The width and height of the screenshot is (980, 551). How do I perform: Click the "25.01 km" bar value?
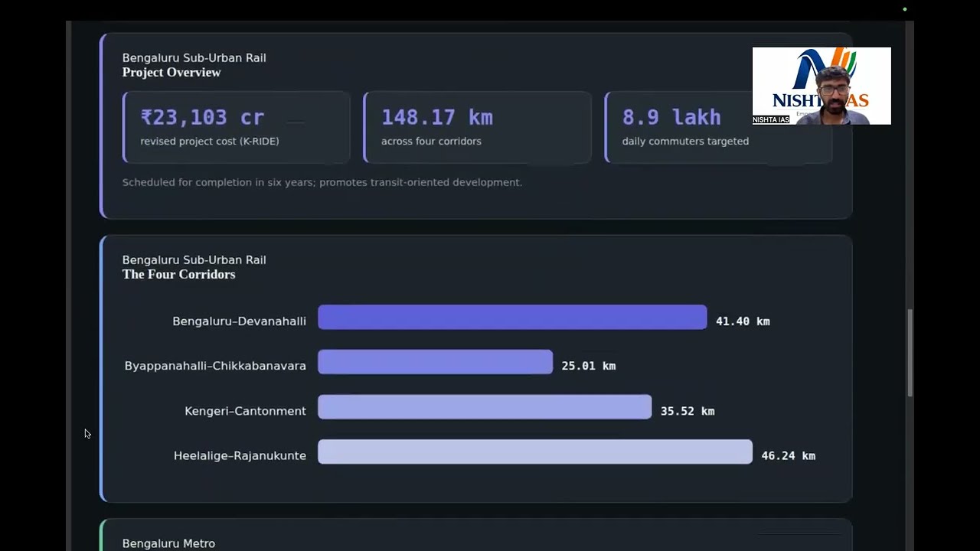click(x=589, y=366)
